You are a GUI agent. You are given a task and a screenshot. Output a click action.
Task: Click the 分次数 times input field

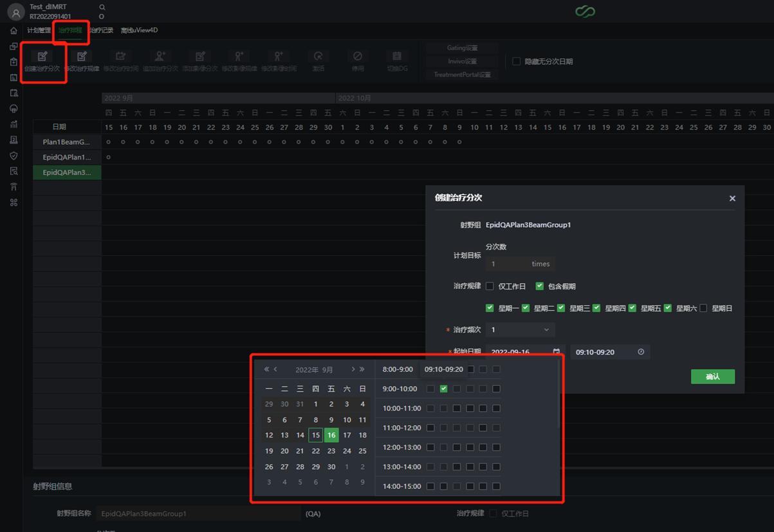521,264
